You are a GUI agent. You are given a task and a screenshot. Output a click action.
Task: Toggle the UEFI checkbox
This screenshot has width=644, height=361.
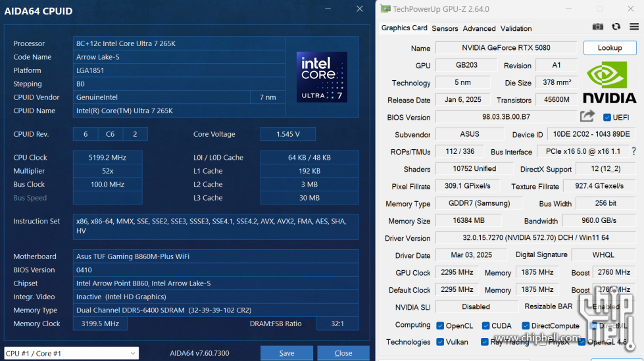tap(607, 118)
